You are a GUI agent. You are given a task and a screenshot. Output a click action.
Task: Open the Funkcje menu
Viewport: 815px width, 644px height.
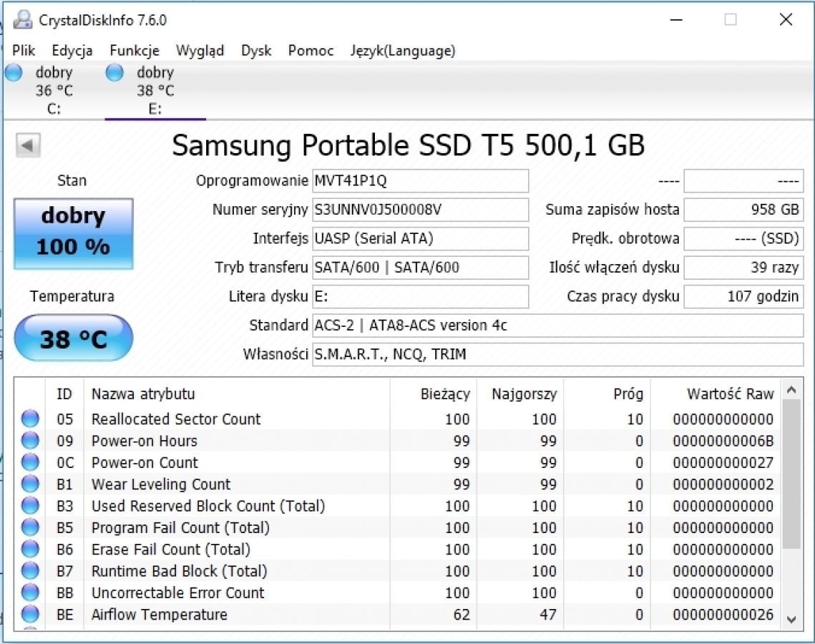click(x=135, y=50)
